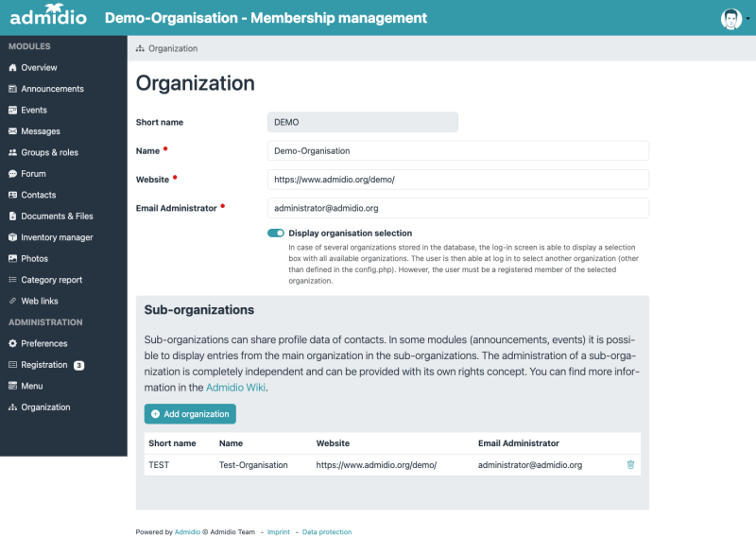The width and height of the screenshot is (756, 554).
Task: Open the Photos module
Action: pos(34,259)
